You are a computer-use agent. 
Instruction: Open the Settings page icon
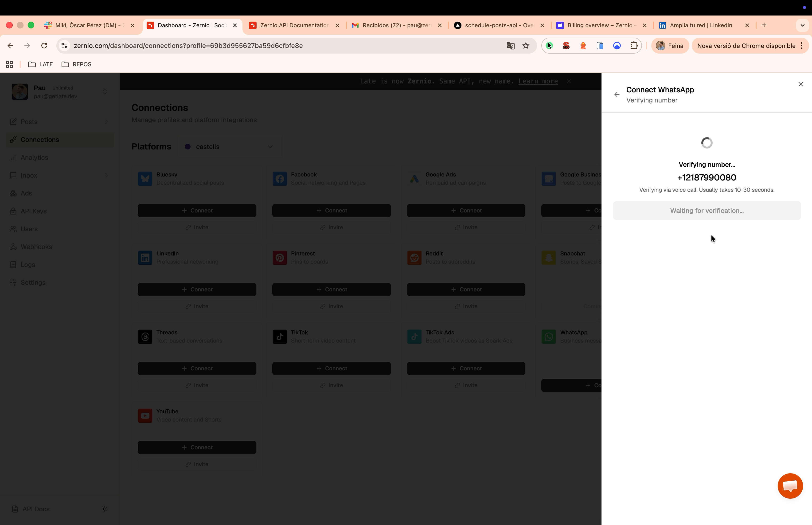coord(13,282)
